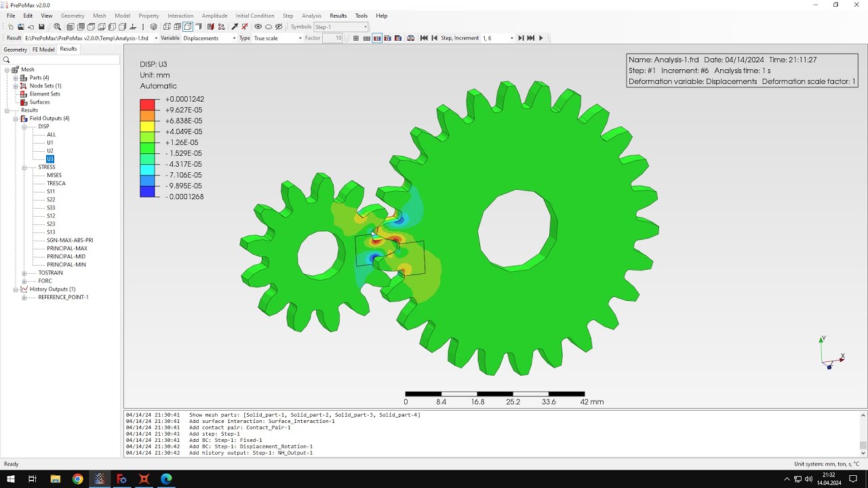
Task: Select MISES stress result
Action: (54, 175)
